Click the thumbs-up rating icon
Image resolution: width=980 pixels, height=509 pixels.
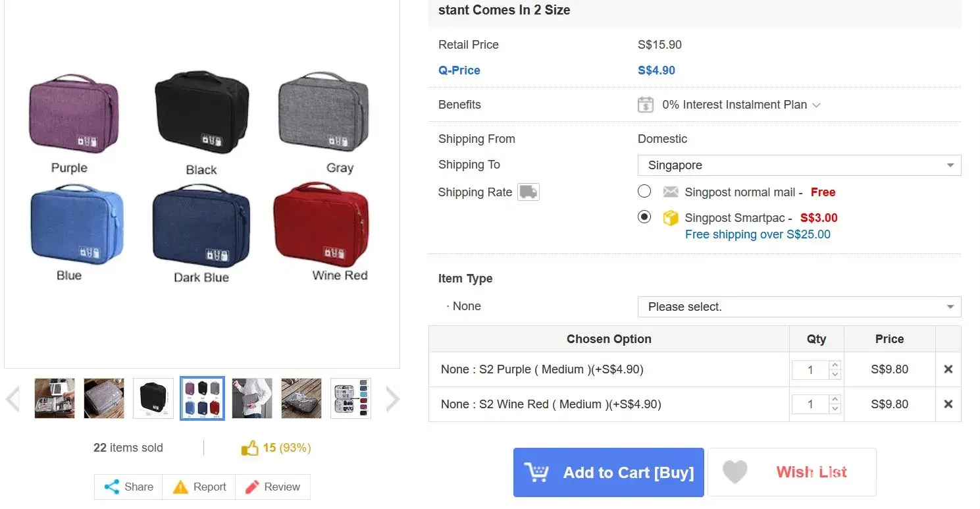click(x=249, y=448)
